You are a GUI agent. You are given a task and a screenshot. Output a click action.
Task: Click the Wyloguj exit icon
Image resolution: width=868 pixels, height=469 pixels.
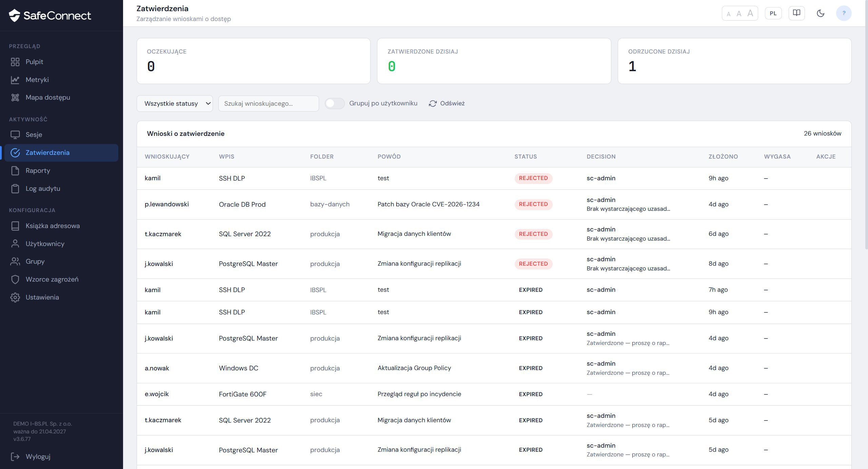(15, 457)
